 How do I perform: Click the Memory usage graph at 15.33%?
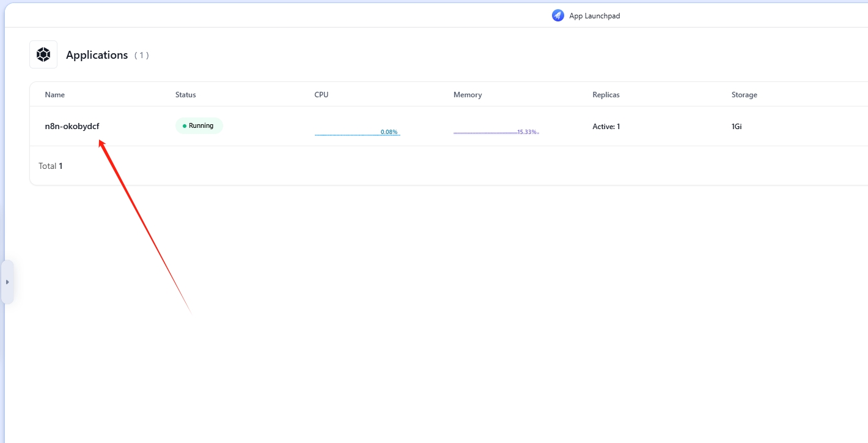click(496, 132)
